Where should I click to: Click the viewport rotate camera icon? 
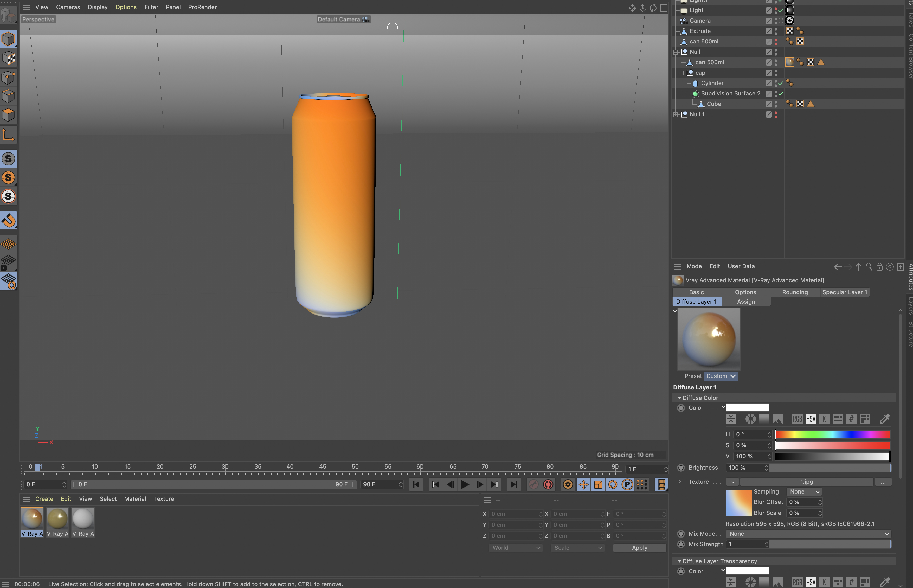pos(653,8)
